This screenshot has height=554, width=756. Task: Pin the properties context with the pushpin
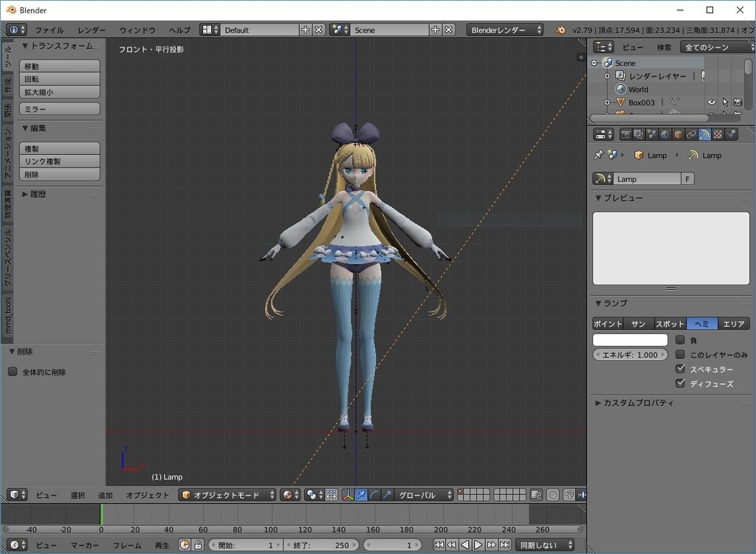(x=598, y=155)
